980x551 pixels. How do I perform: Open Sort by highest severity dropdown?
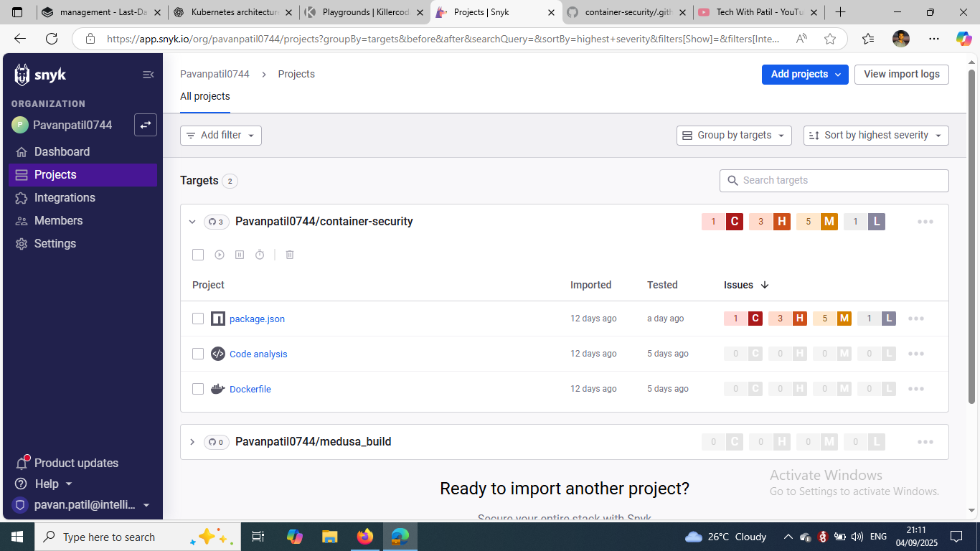click(x=875, y=136)
